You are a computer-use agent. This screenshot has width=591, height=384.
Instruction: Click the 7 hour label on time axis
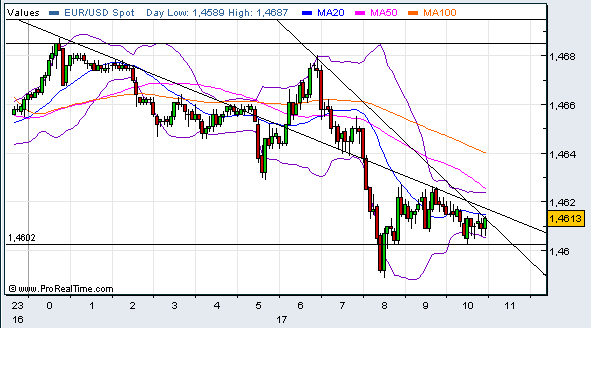coord(342,306)
